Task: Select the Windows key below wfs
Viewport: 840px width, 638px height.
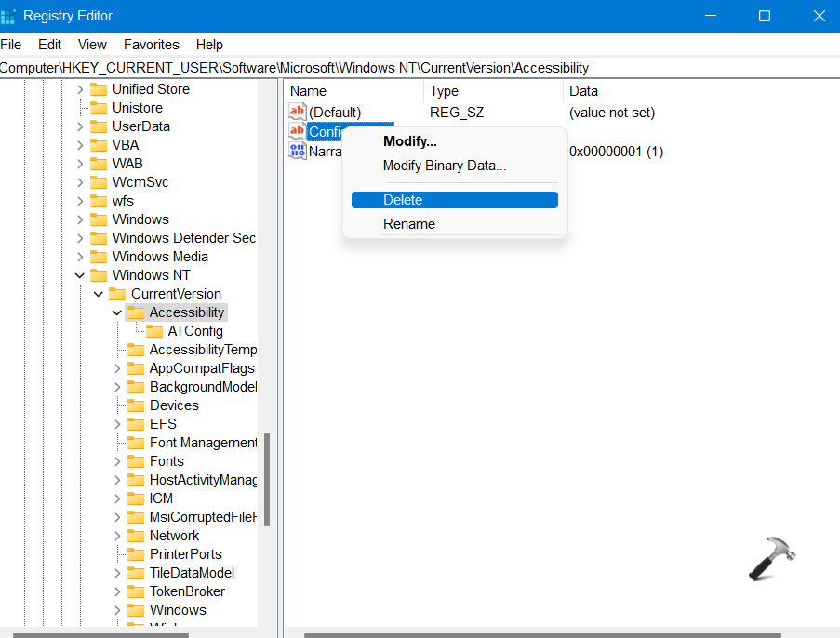Action: coord(140,219)
